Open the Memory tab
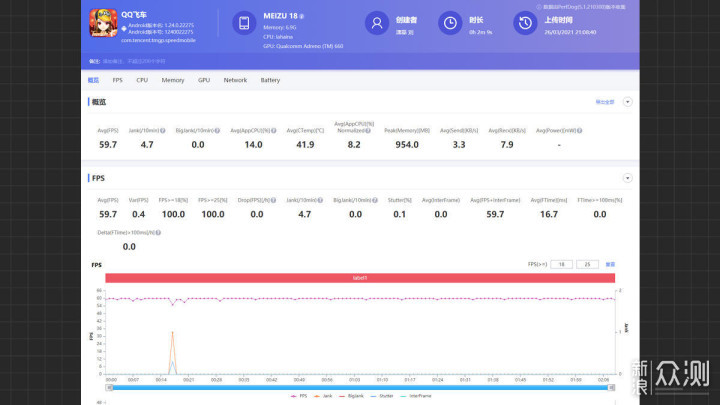The width and height of the screenshot is (720, 405). [172, 79]
